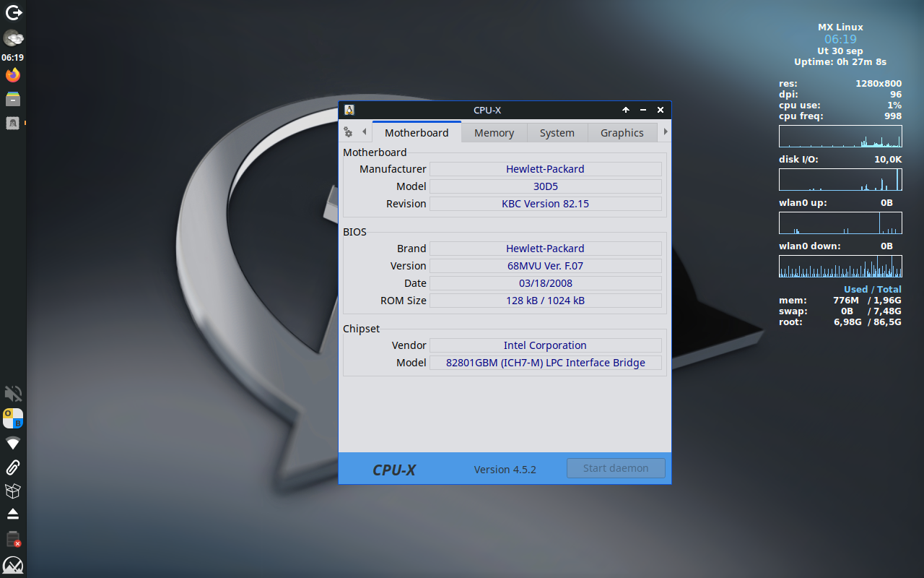
Task: Click the disk I/O graph in Conky
Action: coord(840,180)
